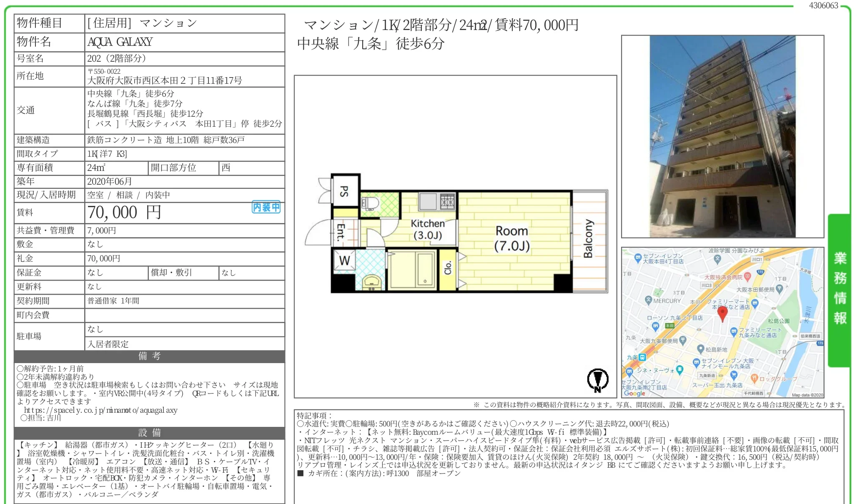Click the Google logo on the map

click(634, 393)
